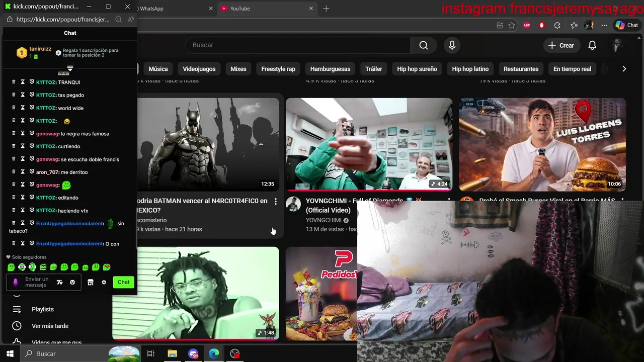Toggle the leaderboard collapse icon under taniruizz
Image resolution: width=644 pixels, height=362 pixels.
click(x=70, y=68)
